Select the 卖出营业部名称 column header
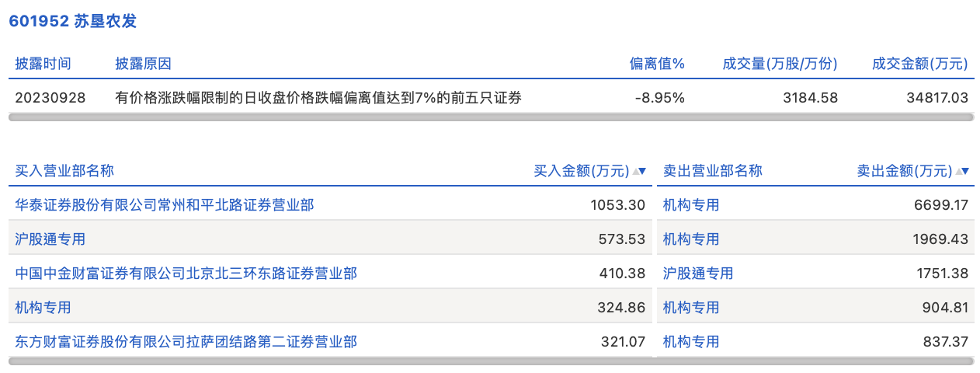 [713, 171]
